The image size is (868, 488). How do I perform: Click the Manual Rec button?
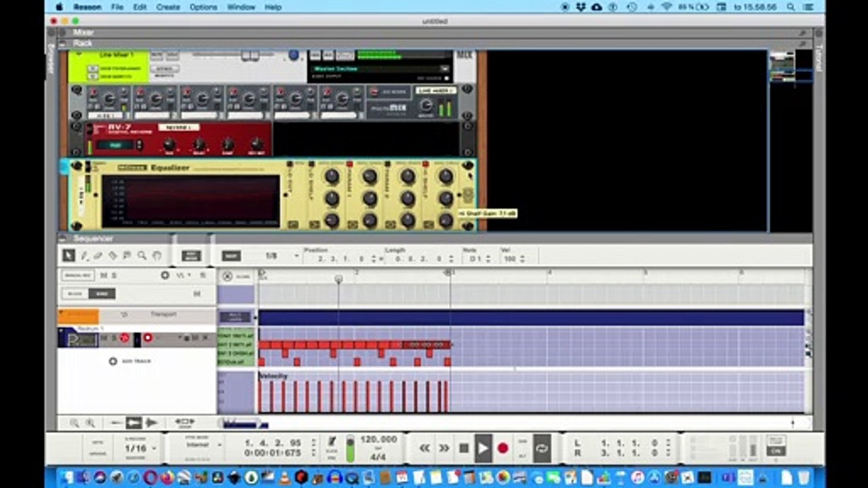click(x=77, y=275)
